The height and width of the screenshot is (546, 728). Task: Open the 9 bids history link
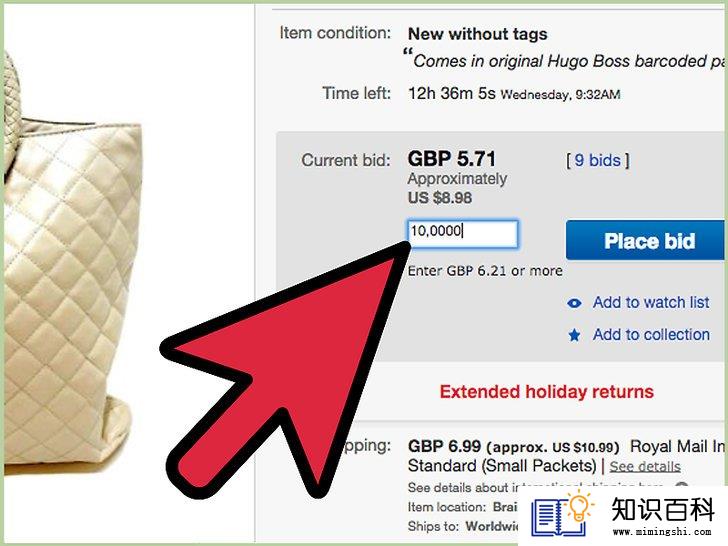pyautogui.click(x=598, y=160)
